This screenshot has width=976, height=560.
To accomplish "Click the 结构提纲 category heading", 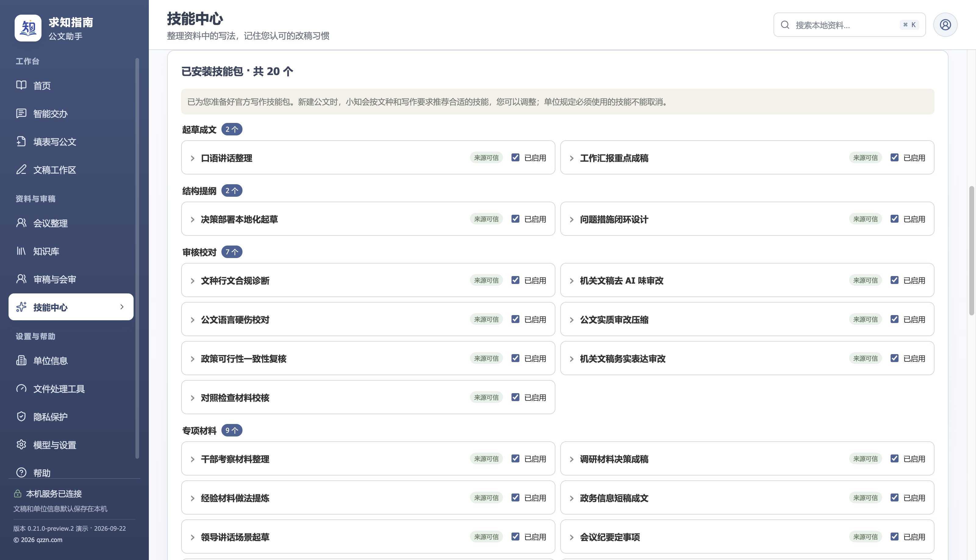I will click(199, 191).
